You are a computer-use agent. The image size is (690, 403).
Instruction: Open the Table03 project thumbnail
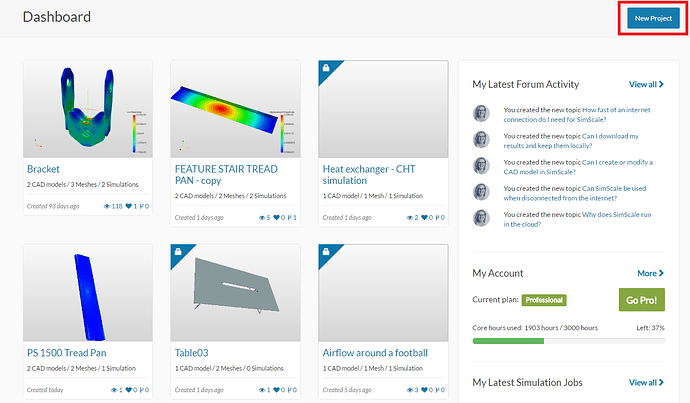[x=235, y=293]
